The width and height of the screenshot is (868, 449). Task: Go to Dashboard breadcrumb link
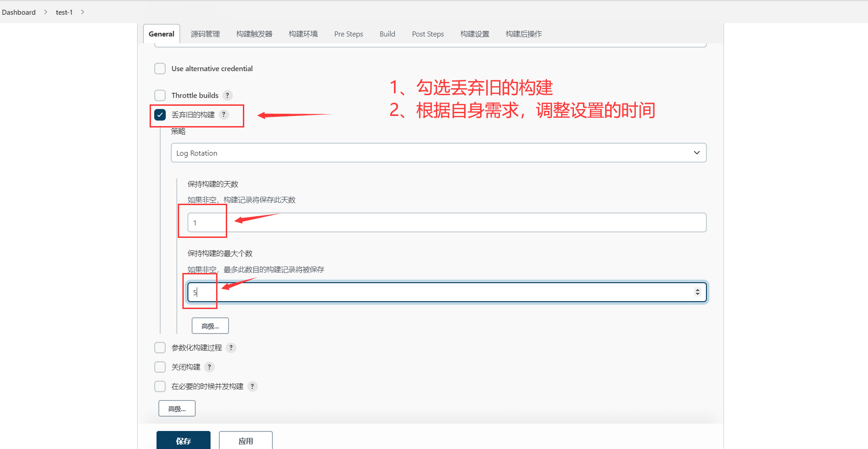(x=18, y=12)
